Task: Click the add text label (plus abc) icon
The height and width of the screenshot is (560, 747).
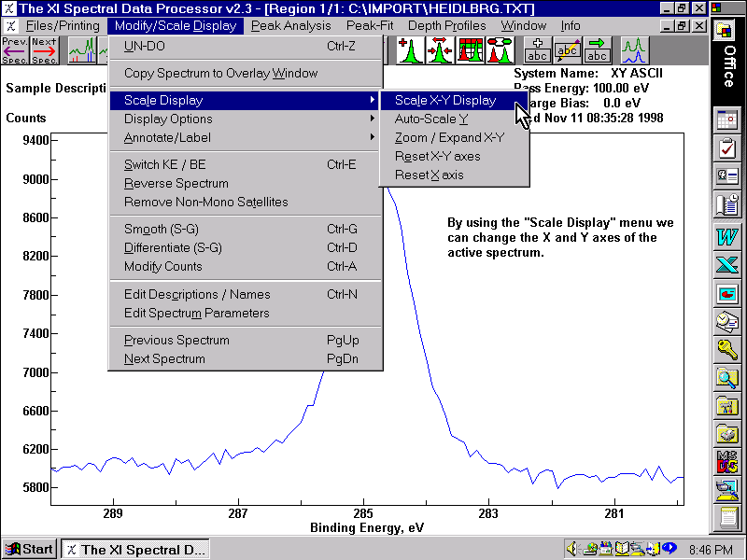Action: (x=537, y=49)
